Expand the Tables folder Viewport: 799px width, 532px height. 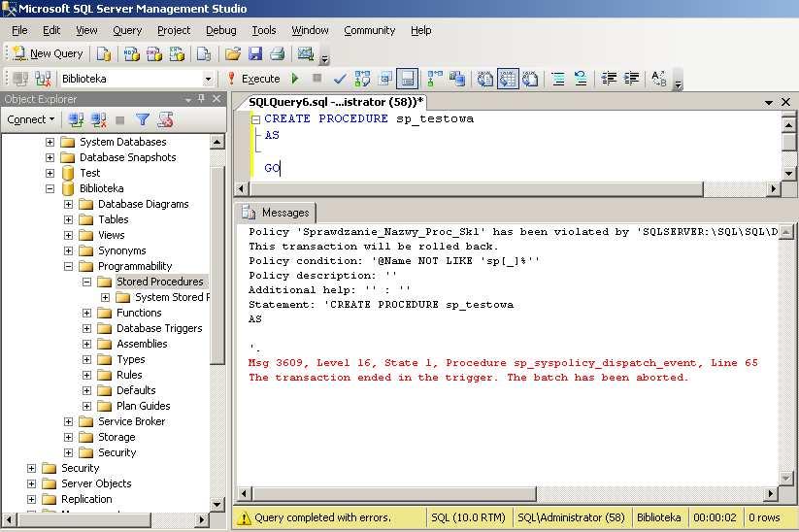click(68, 219)
